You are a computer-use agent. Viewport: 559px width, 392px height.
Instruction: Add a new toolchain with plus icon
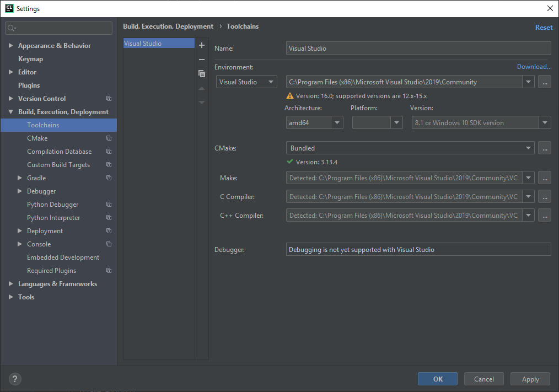point(201,45)
